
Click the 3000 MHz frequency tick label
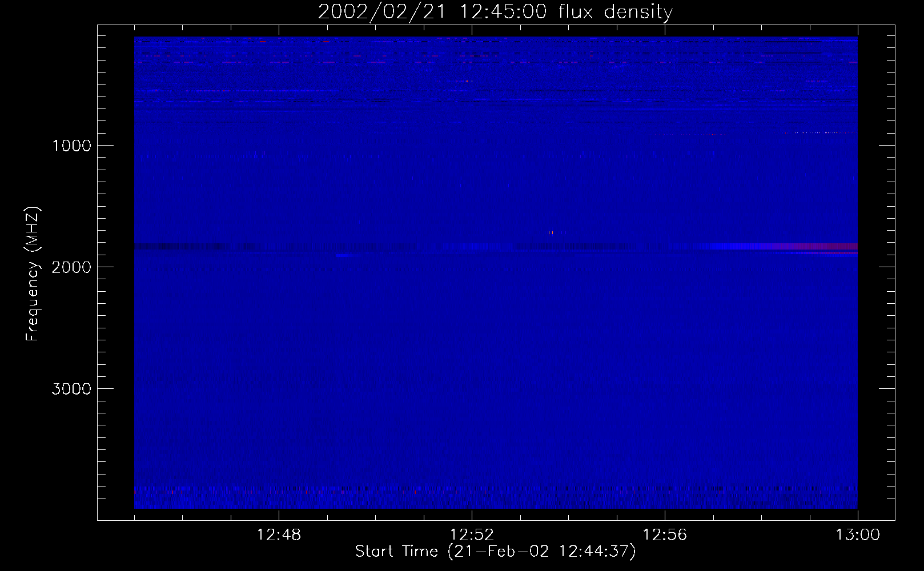[71, 389]
